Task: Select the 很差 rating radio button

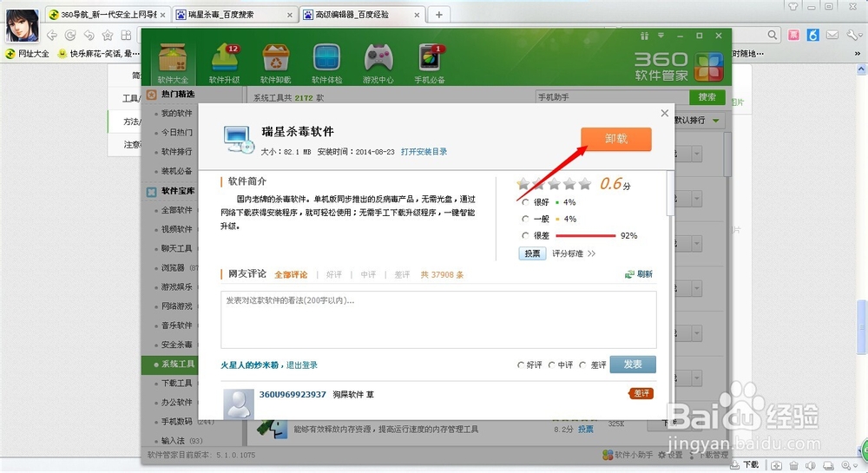Action: [x=525, y=235]
